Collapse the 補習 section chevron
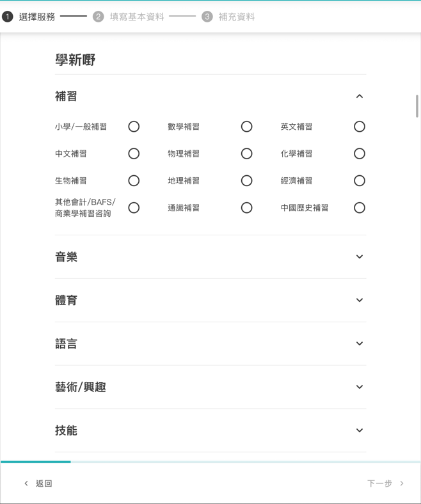This screenshot has width=421, height=504. tap(360, 96)
